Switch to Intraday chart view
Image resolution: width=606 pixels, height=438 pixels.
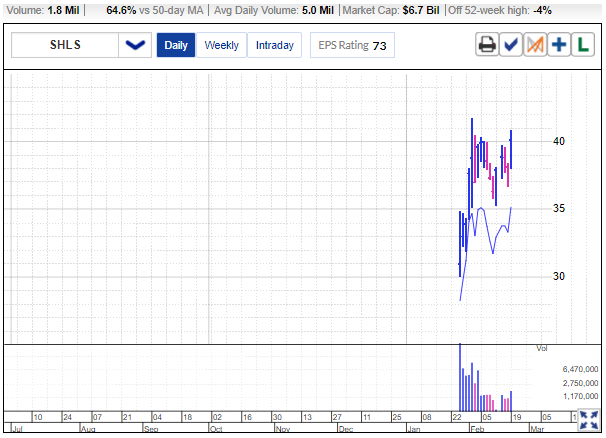[275, 46]
